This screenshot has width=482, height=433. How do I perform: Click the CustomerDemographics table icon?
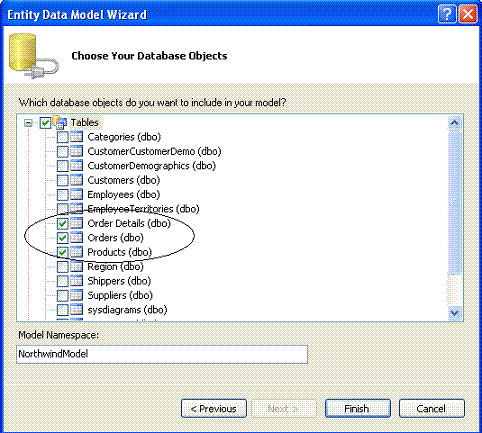click(x=77, y=166)
